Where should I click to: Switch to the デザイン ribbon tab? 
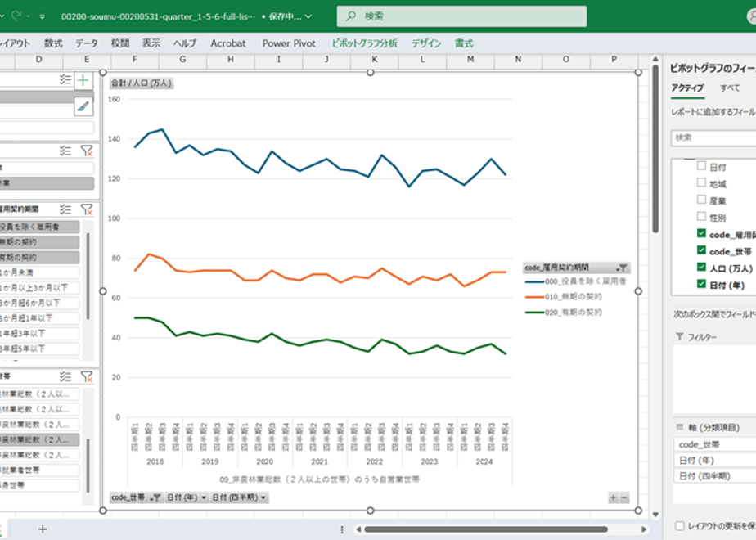tap(426, 43)
